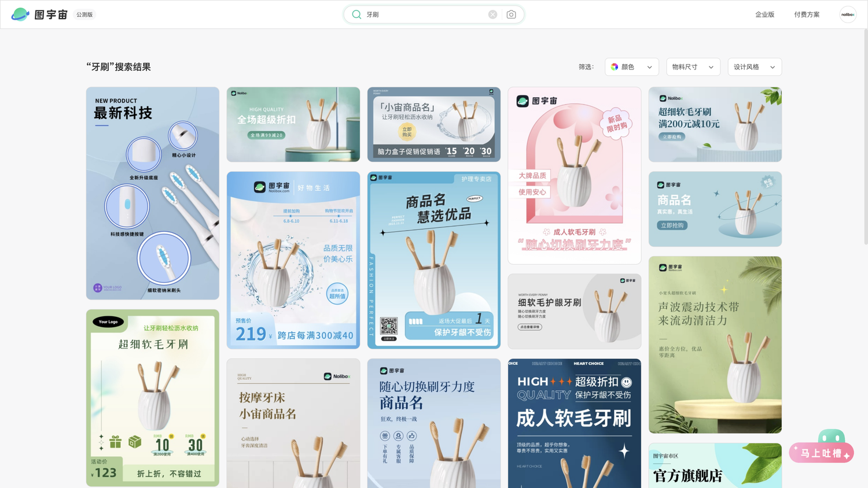This screenshot has height=488, width=868.
Task: Click the search magnifier icon
Action: pos(356,14)
